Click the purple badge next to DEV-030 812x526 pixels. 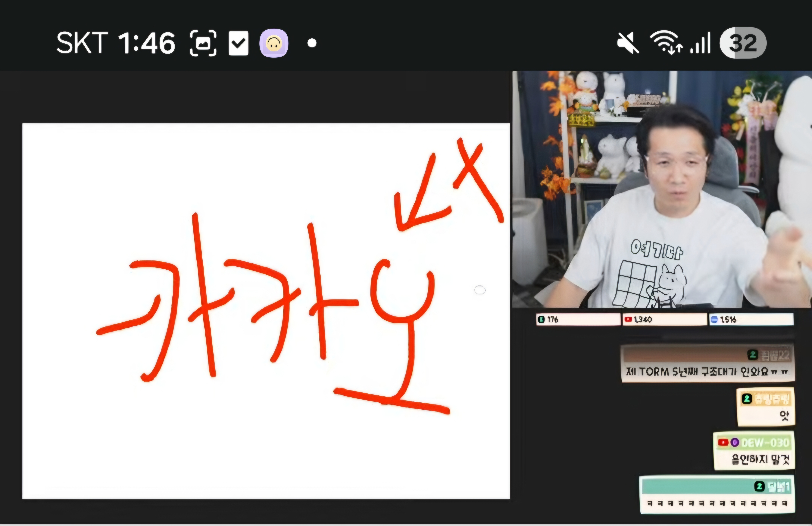coord(735,443)
